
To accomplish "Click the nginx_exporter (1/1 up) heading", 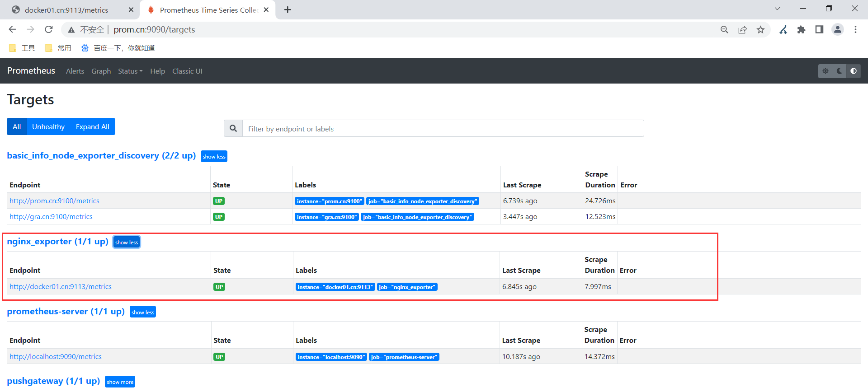I will 58,241.
